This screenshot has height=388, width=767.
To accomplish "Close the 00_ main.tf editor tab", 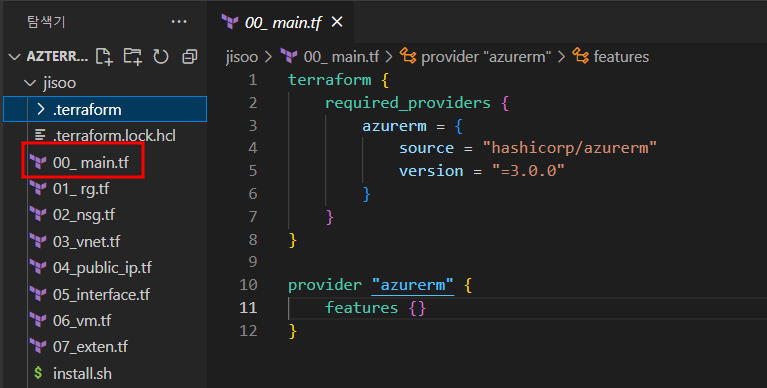I will tap(337, 22).
